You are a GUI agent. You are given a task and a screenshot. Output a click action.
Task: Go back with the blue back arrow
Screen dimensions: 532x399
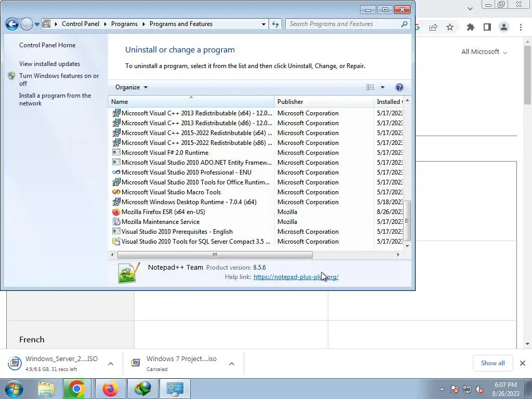[x=12, y=24]
